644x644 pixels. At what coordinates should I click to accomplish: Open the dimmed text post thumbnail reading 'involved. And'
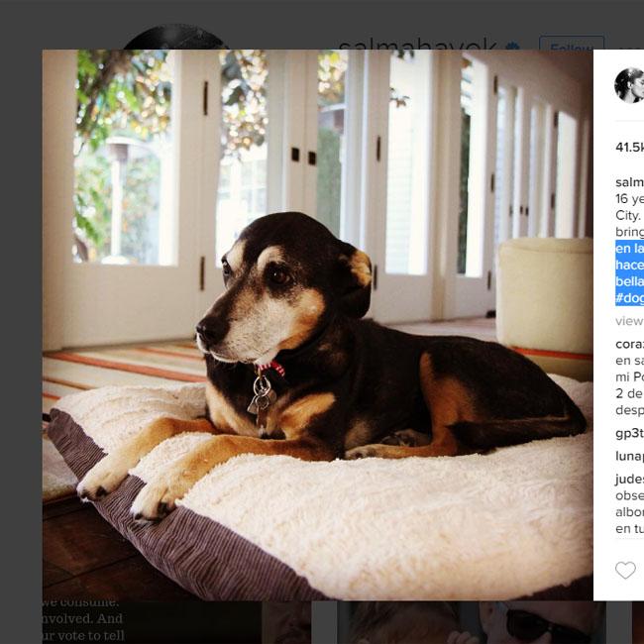tap(152, 622)
